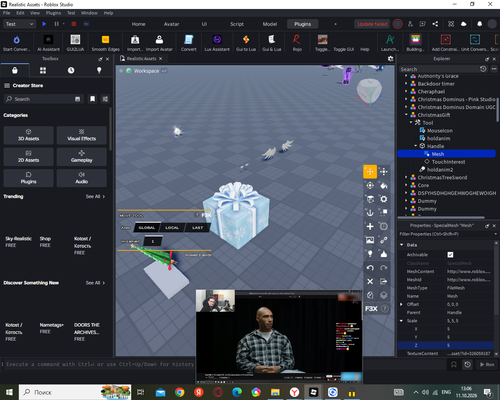Toggle the Archivable checkbox
The image size is (500, 400).
tap(450, 255)
